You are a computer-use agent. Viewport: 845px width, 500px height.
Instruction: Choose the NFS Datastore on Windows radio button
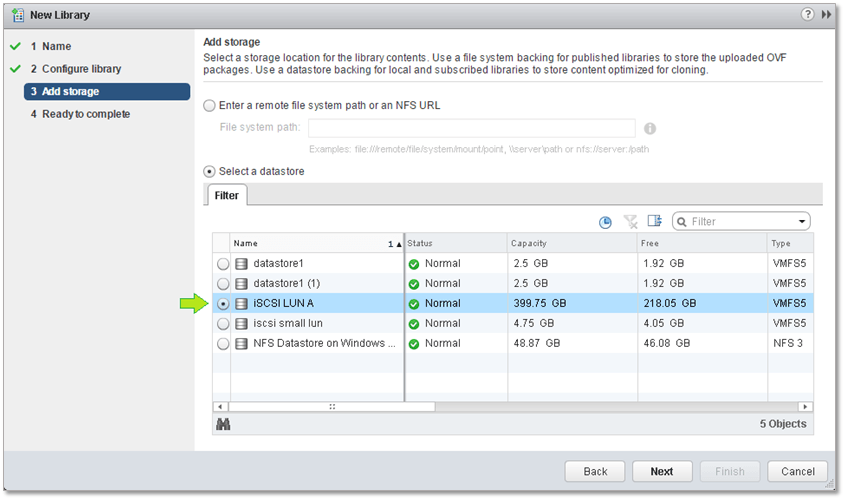223,344
